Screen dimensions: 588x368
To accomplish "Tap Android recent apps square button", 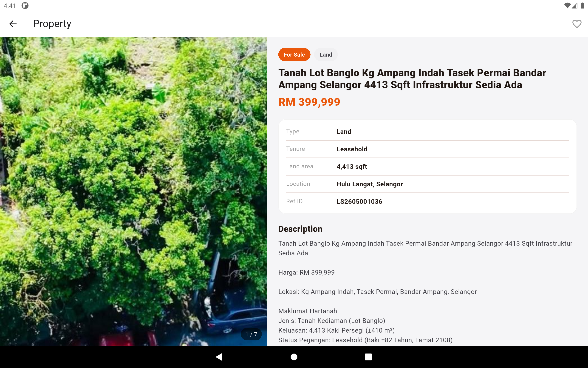I will [x=368, y=357].
